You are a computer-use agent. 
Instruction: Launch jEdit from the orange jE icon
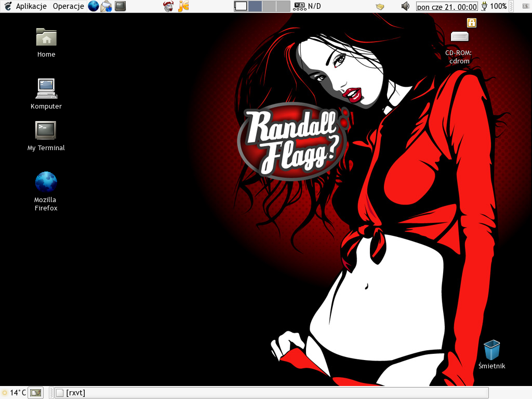(x=183, y=6)
